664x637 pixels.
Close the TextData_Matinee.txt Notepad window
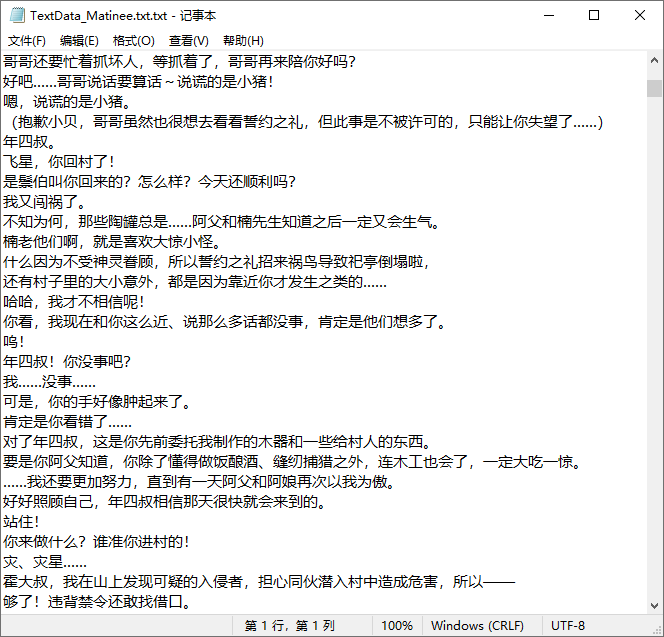click(640, 16)
